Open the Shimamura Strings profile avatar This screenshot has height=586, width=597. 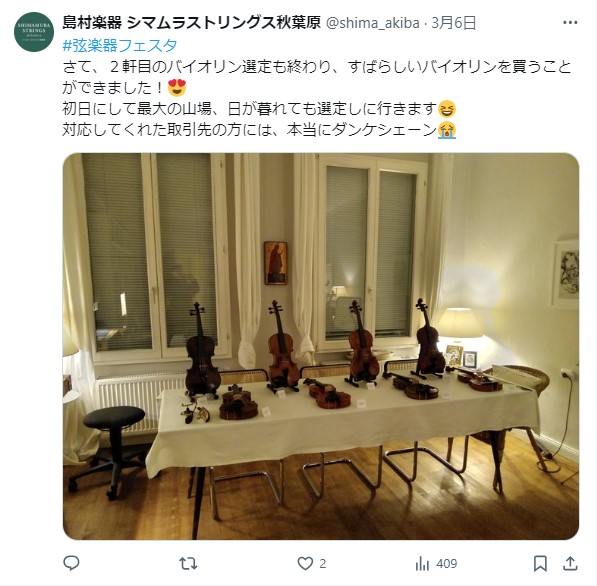pyautogui.click(x=34, y=32)
